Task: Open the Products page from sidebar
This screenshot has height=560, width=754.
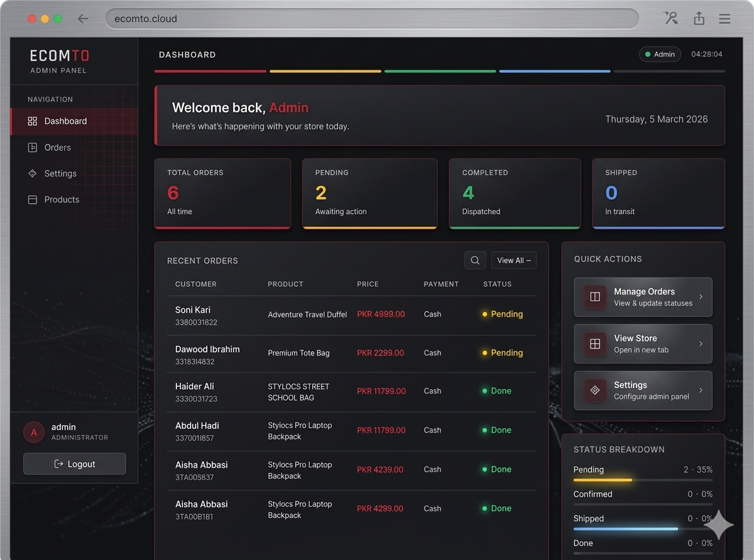Action: tap(74, 200)
